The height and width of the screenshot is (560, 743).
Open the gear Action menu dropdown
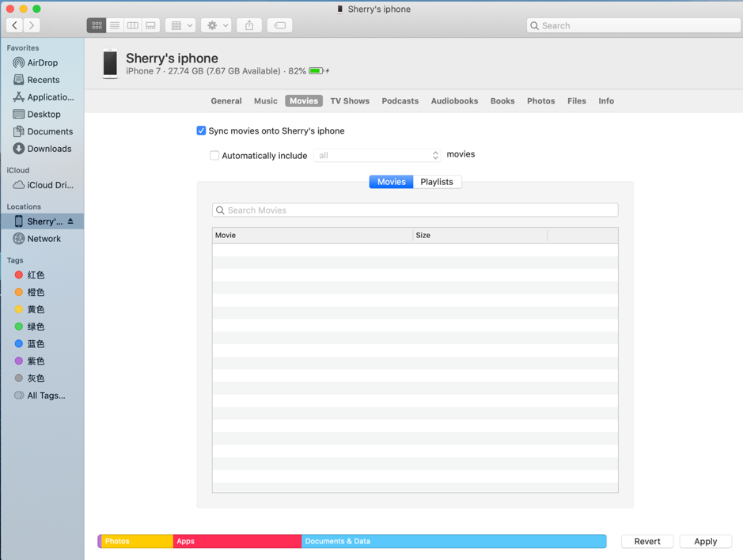coord(216,25)
